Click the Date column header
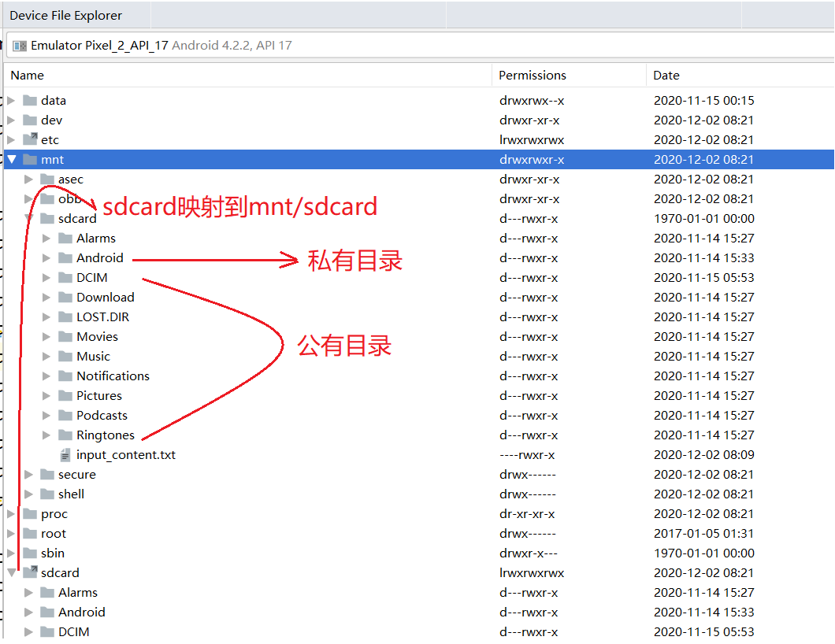The width and height of the screenshot is (835, 644). 666,76
